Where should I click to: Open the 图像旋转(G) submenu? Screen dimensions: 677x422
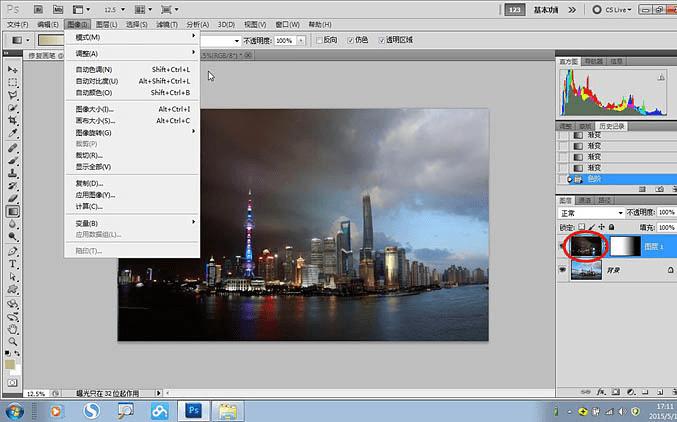point(132,133)
